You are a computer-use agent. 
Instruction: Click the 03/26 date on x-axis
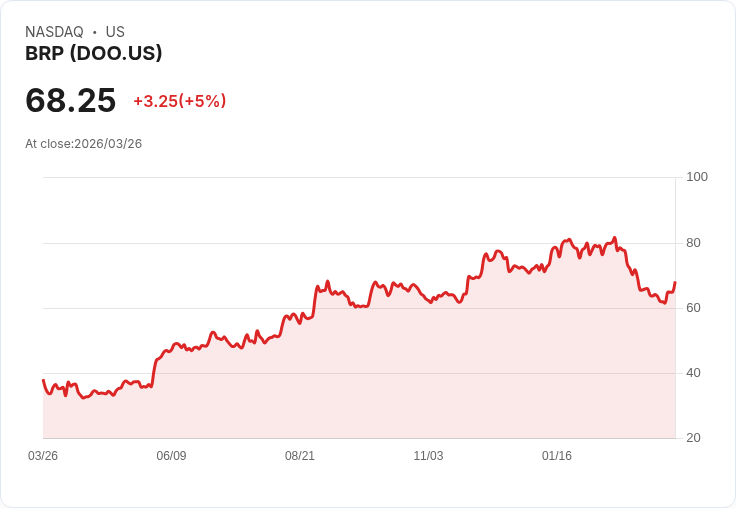[x=43, y=456]
